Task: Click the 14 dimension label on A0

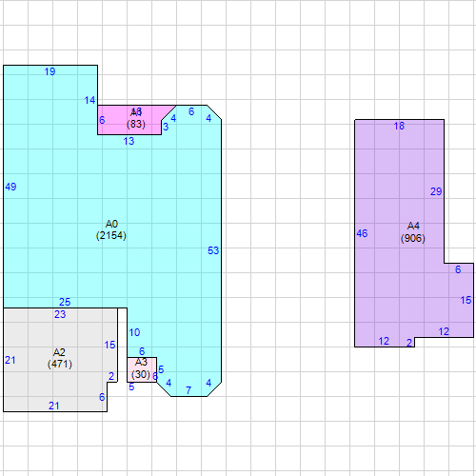Action: (89, 100)
